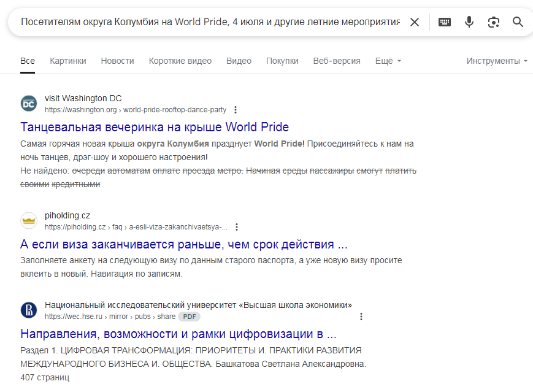Click the piholding.cz crown favicon
533x392 pixels.
click(29, 221)
